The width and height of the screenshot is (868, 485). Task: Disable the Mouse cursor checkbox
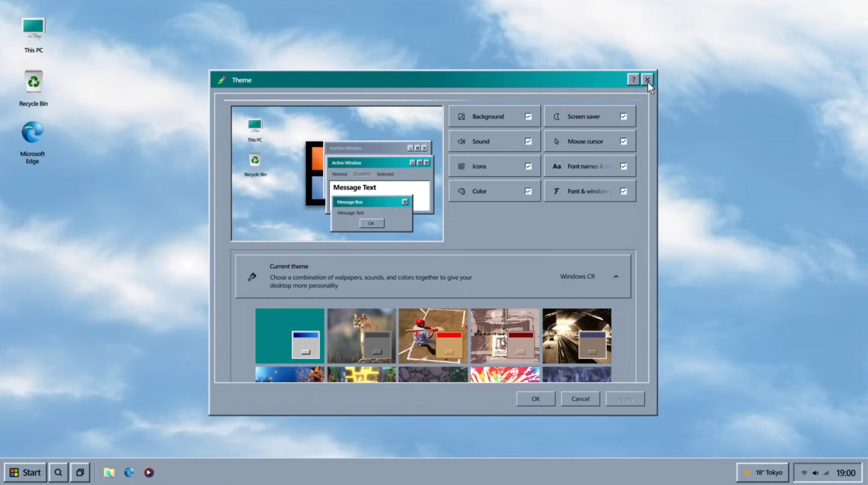pos(623,141)
